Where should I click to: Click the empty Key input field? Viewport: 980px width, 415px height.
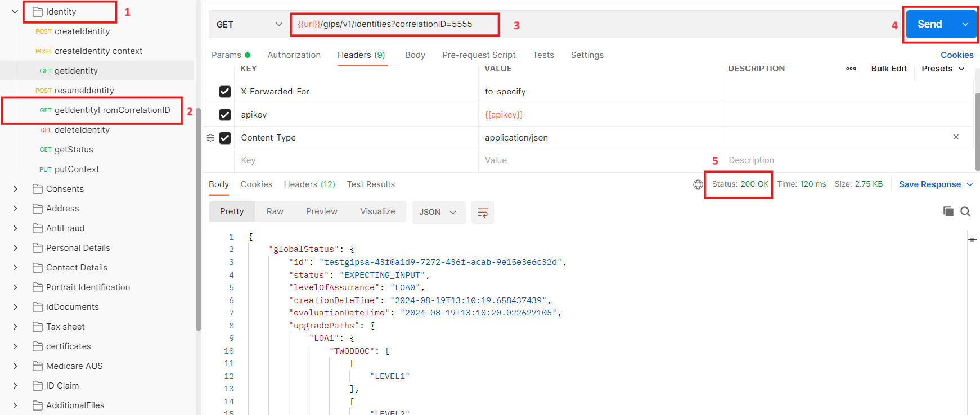pos(356,160)
